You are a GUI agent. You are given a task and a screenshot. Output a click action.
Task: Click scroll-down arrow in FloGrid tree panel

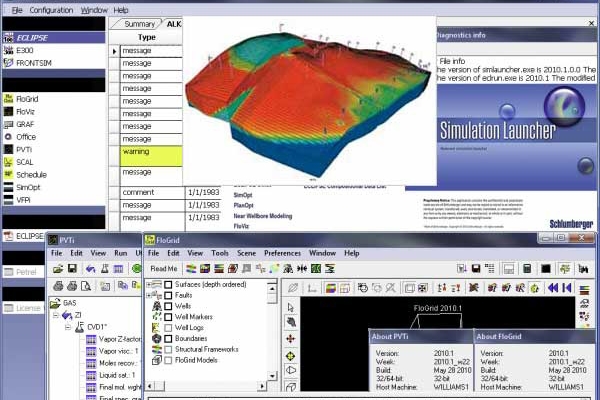click(x=272, y=376)
